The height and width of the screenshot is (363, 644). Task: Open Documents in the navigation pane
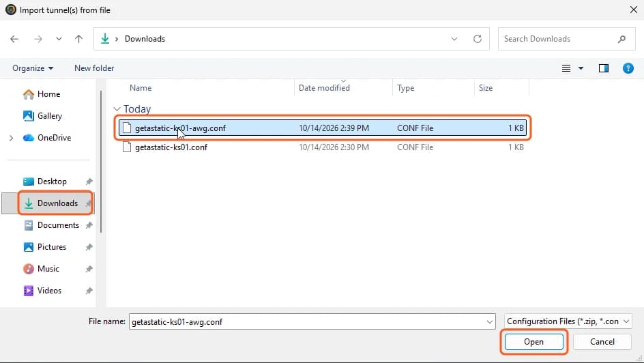click(x=51, y=225)
